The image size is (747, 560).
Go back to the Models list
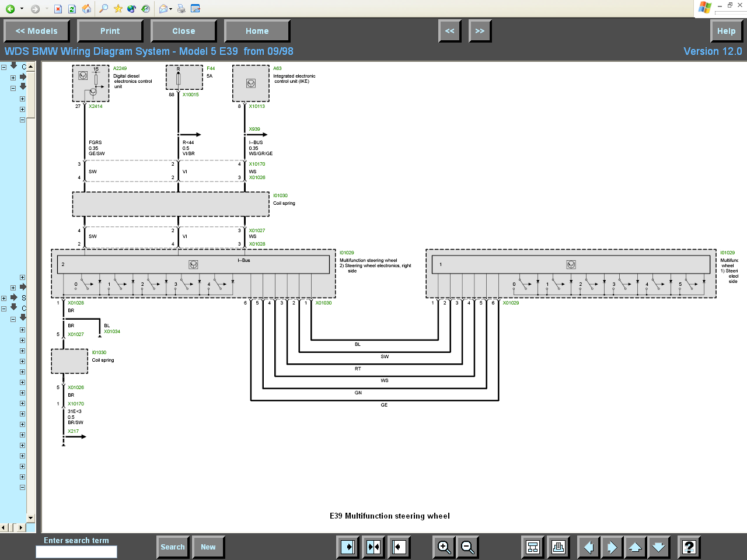(x=37, y=31)
